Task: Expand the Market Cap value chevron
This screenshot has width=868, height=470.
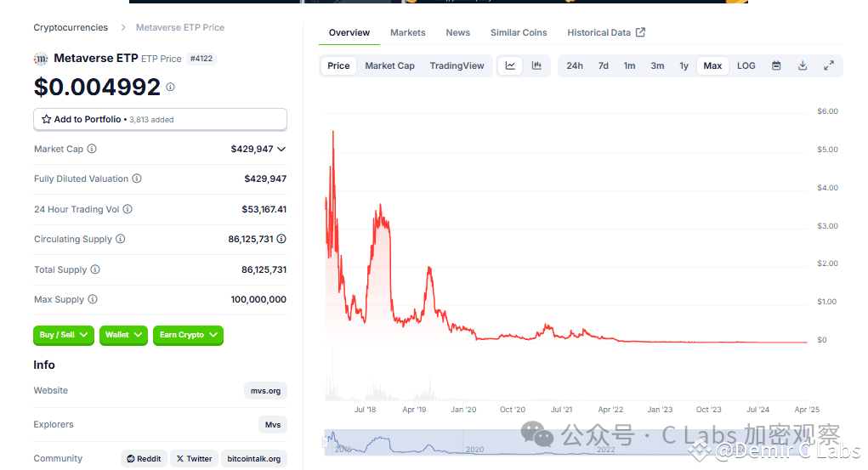Action: (x=281, y=149)
